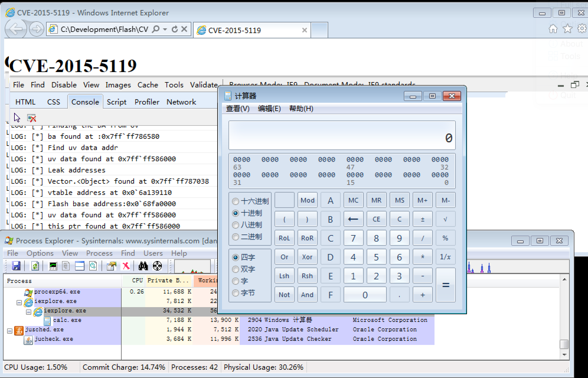Viewport: 588px width, 378px height.
Task: Click the binoculars Find Handle icon
Action: click(x=143, y=266)
